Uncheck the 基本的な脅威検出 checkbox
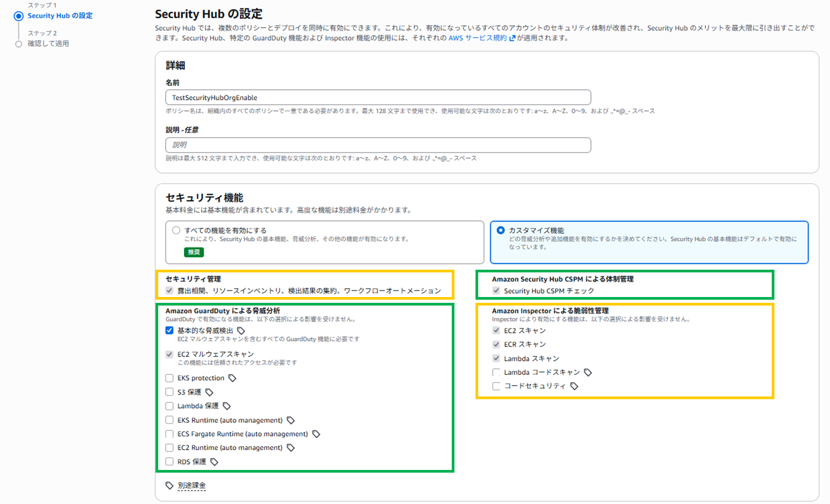Image resolution: width=830 pixels, height=504 pixels. (169, 331)
